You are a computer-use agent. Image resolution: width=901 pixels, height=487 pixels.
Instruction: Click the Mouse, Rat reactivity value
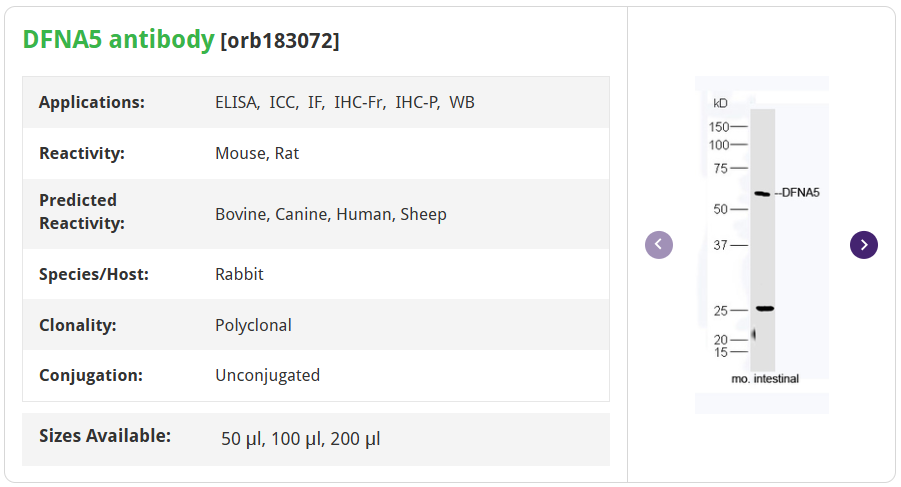257,153
